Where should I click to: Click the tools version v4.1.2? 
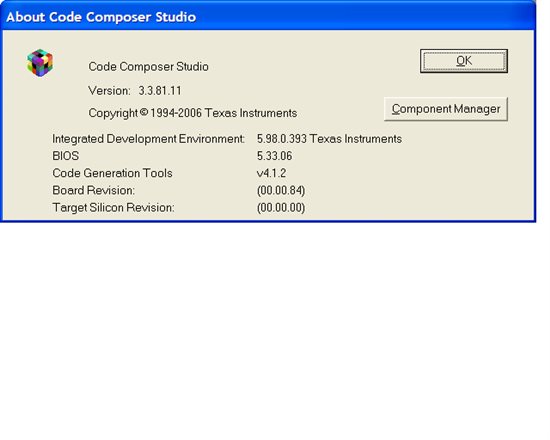271,173
